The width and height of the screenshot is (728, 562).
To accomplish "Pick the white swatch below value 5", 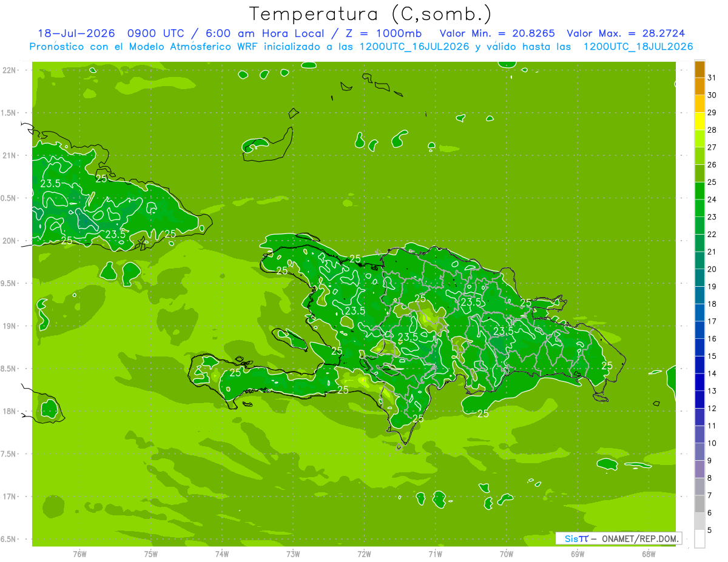I will click(x=699, y=539).
